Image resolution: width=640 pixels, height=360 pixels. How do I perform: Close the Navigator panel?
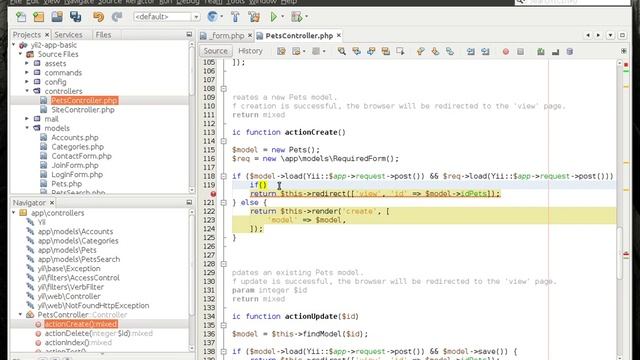(52, 202)
